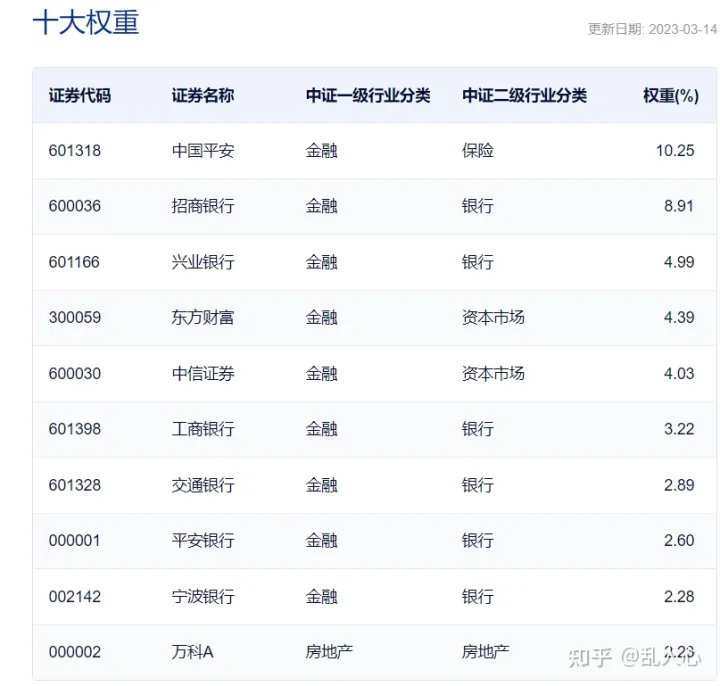Click the 证券代码 column header
Viewport: 720px width, 686px height.
tap(80, 96)
